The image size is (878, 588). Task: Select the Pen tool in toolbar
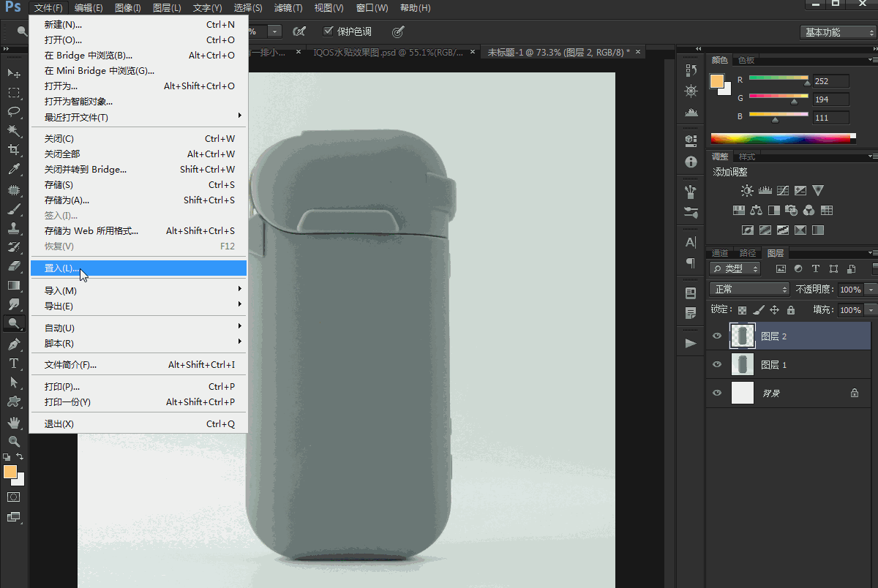(x=13, y=344)
